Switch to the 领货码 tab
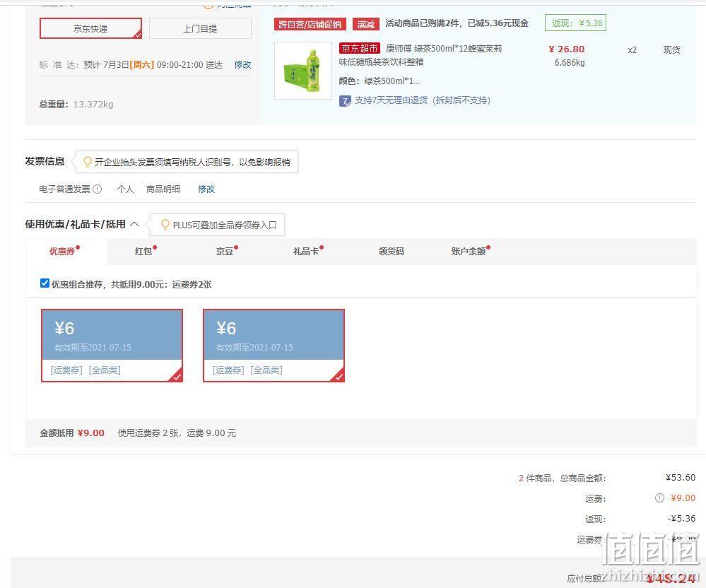The height and width of the screenshot is (588, 706). click(392, 251)
